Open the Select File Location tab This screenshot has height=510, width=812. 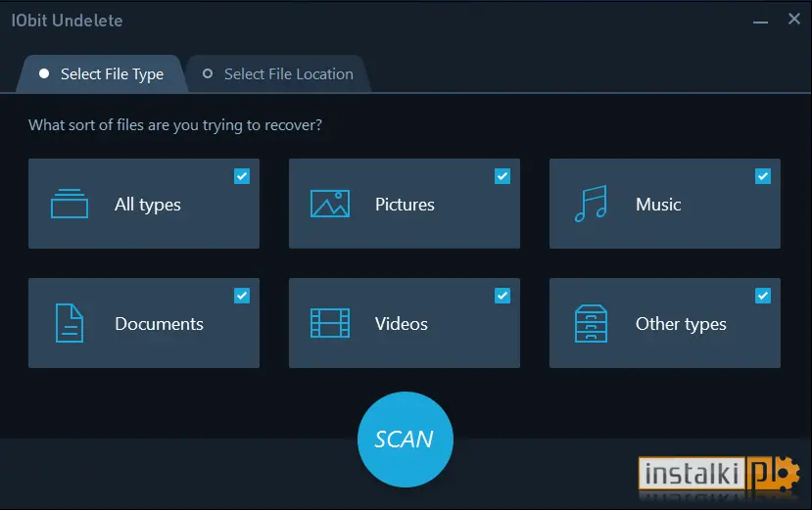click(278, 74)
